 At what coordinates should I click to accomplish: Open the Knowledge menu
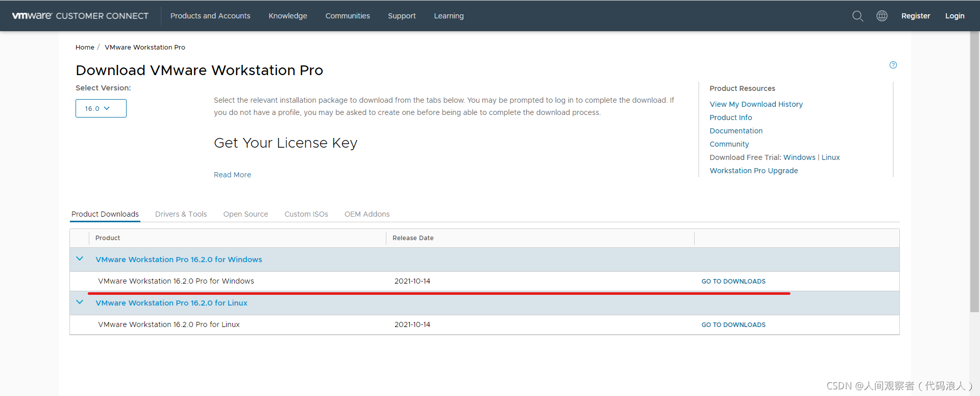coord(288,16)
